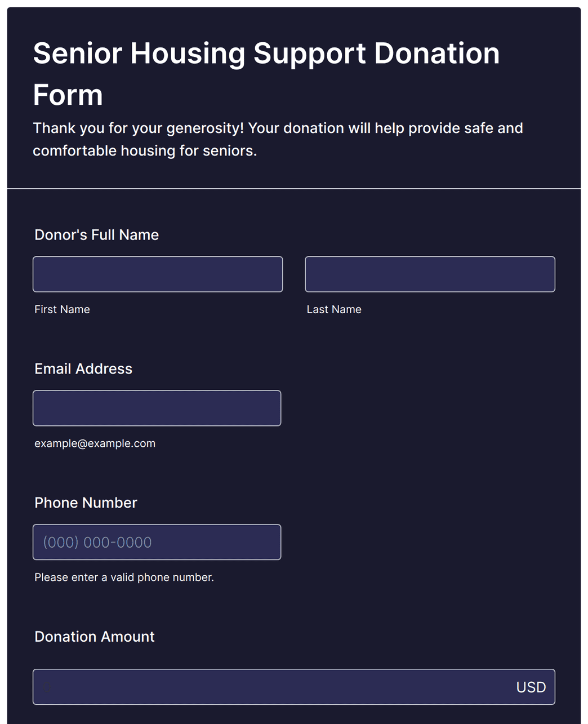This screenshot has height=724, width=588.
Task: Focus the Last Name text field
Action: click(430, 274)
